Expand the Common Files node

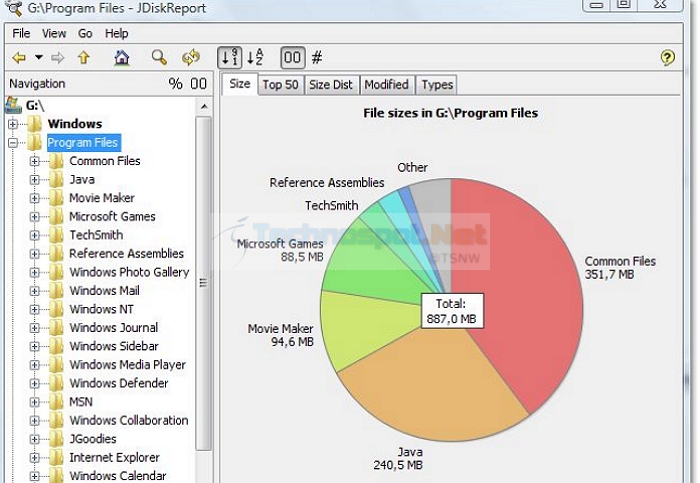point(34,161)
